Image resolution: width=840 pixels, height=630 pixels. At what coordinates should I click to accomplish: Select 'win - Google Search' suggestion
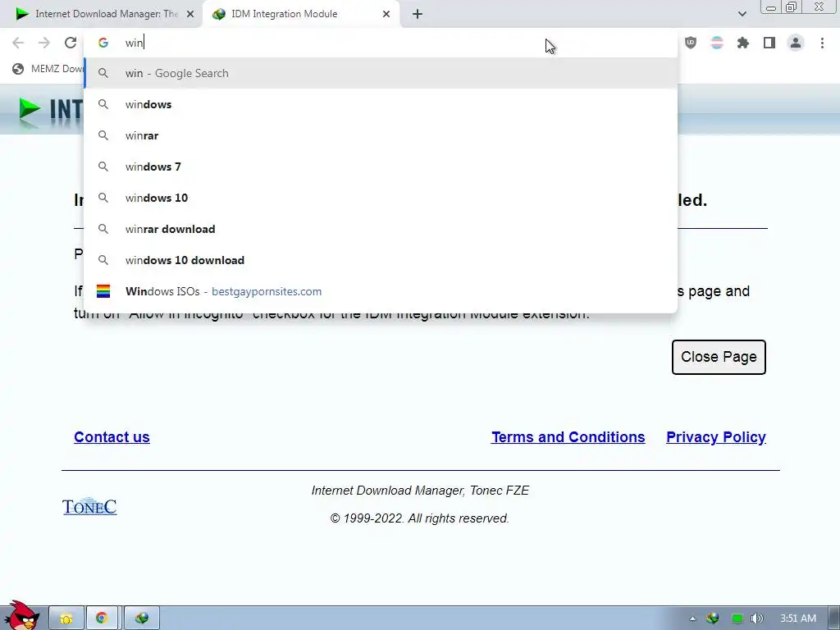click(381, 73)
